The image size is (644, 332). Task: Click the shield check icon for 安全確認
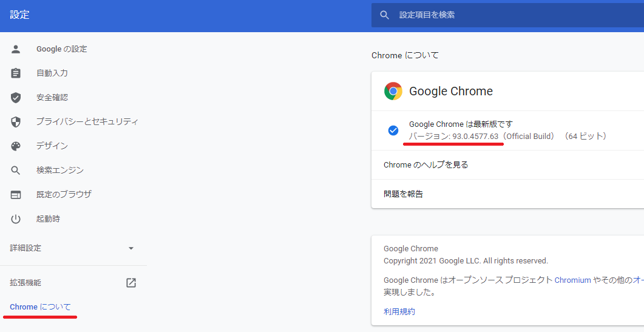click(16, 97)
